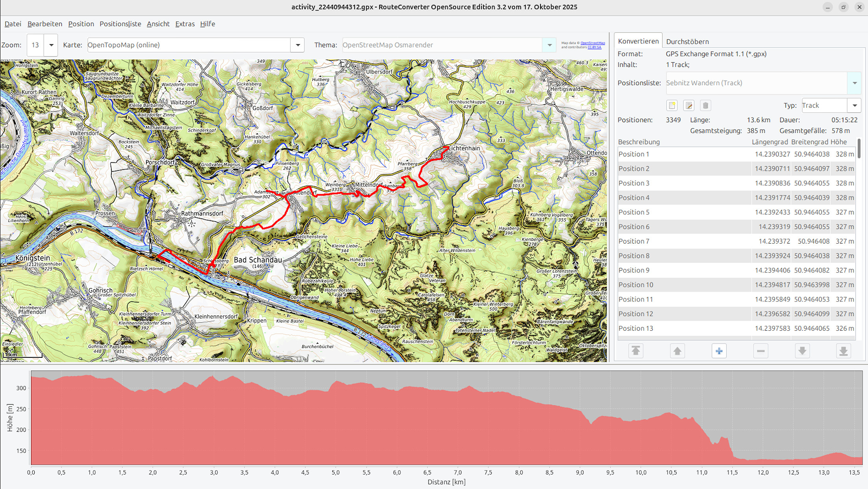868x489 pixels.
Task: Click the move position down arrow
Action: coord(802,351)
